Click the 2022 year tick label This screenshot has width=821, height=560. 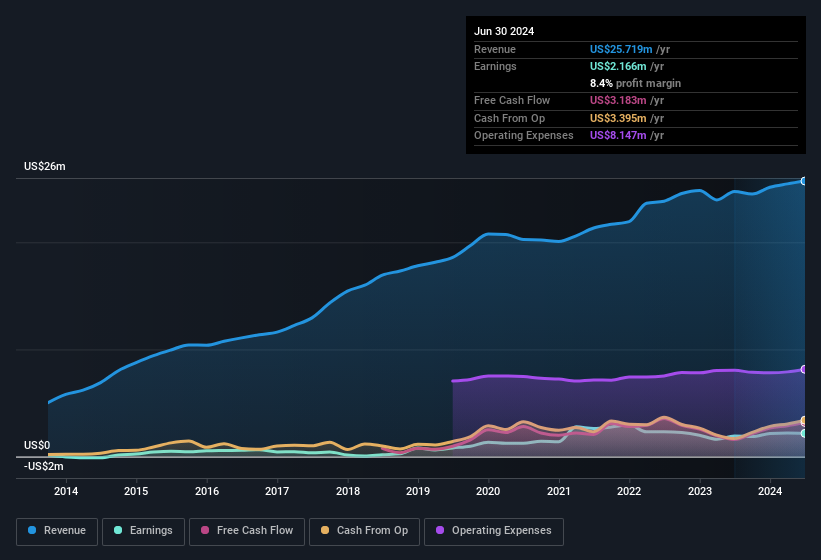(629, 491)
